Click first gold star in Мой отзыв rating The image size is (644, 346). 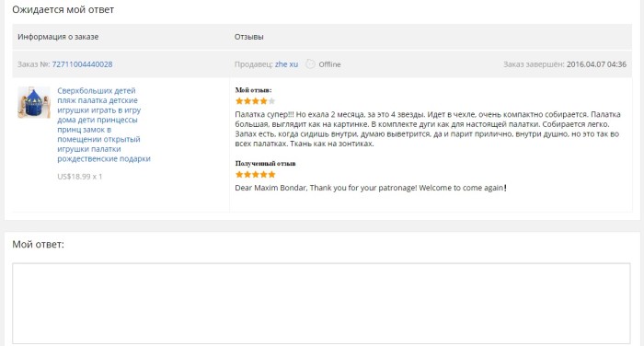tap(239, 101)
